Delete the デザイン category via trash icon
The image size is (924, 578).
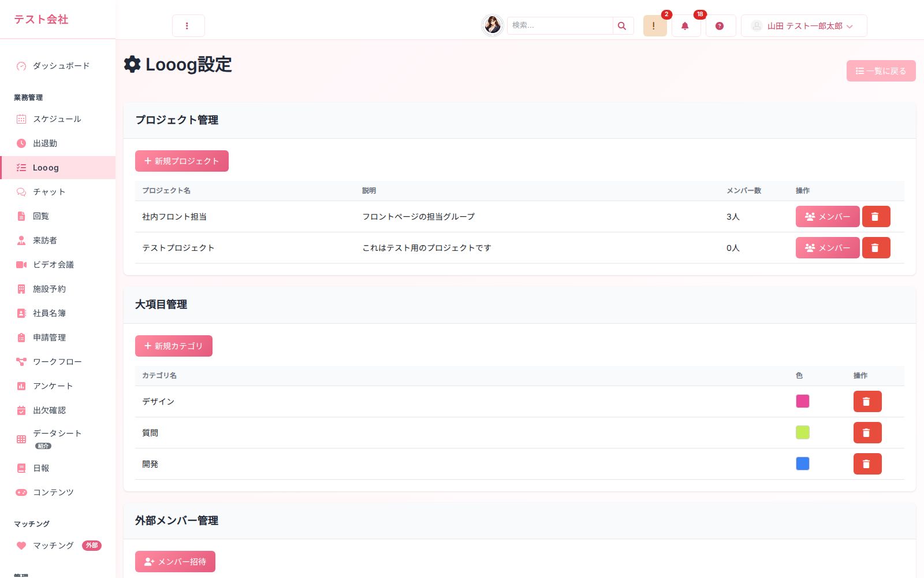point(867,402)
